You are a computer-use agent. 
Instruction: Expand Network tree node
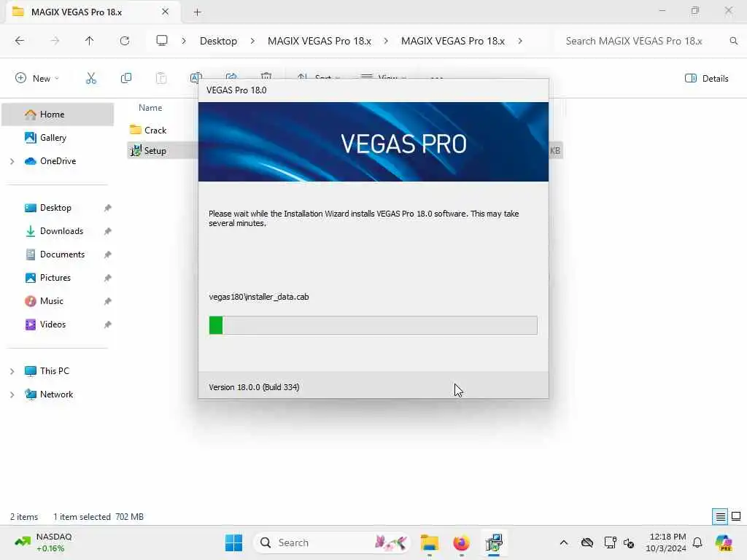[12, 394]
